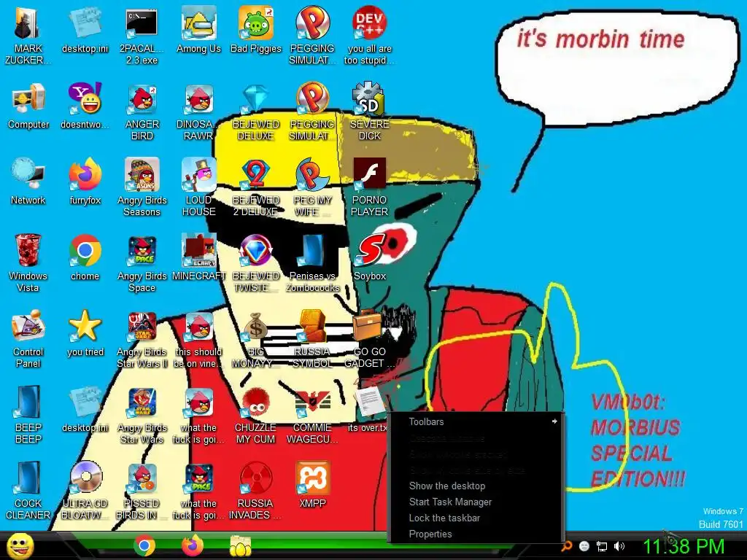Open the Toolbars submenu entry
This screenshot has height=560, width=747.
click(x=476, y=421)
